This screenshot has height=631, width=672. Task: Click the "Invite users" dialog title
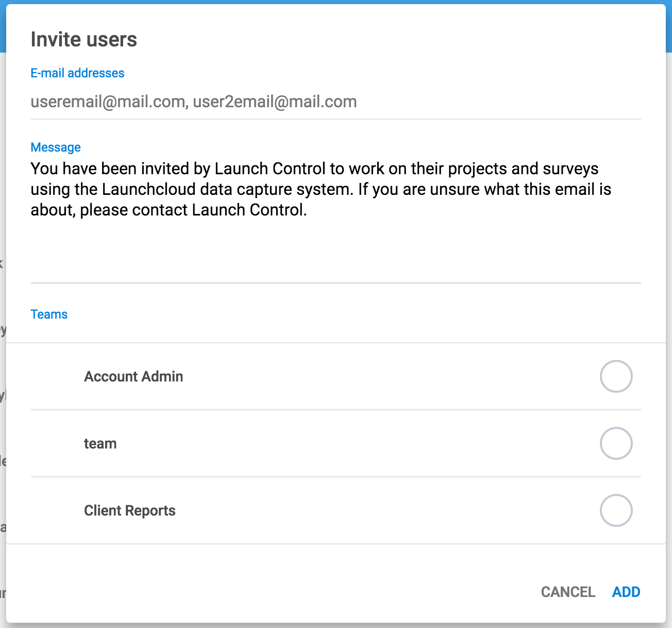(83, 40)
